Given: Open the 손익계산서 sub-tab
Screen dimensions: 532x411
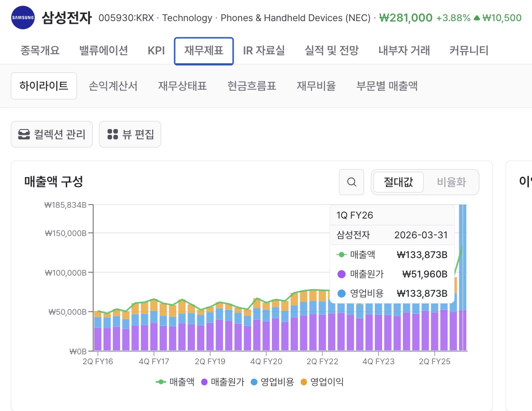Looking at the screenshot, I should coord(113,86).
